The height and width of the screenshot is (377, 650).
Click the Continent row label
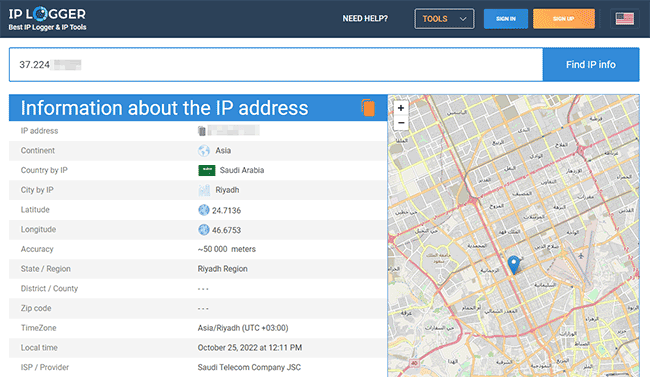38,151
